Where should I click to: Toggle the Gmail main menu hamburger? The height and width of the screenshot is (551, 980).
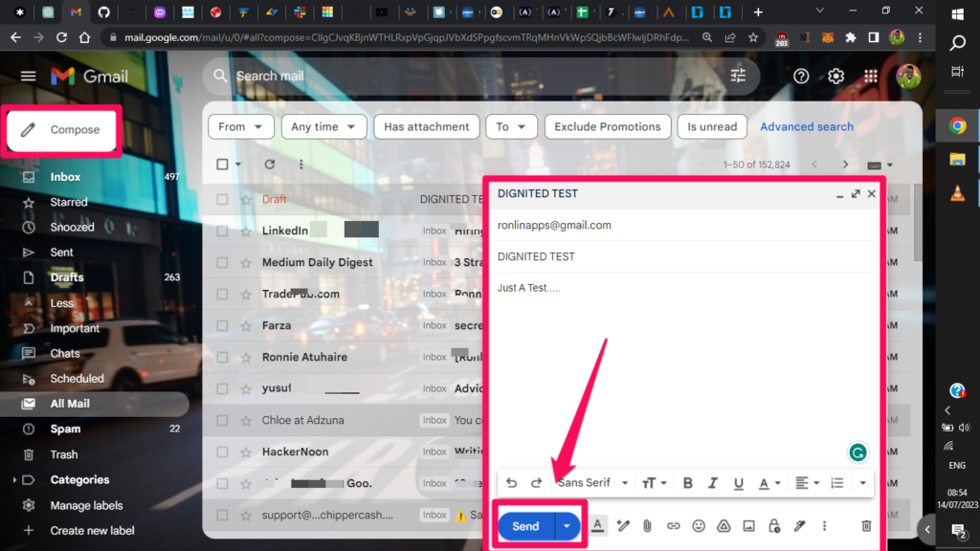click(28, 77)
